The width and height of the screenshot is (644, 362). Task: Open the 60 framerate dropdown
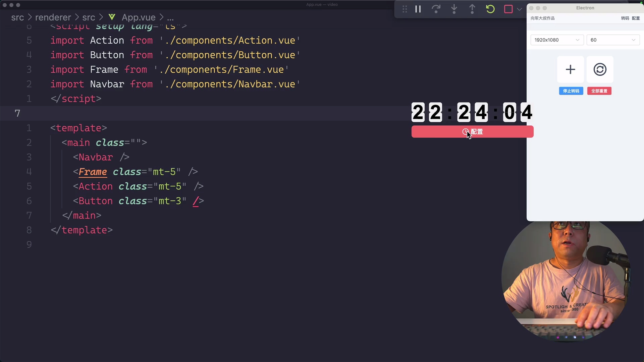pyautogui.click(x=613, y=40)
